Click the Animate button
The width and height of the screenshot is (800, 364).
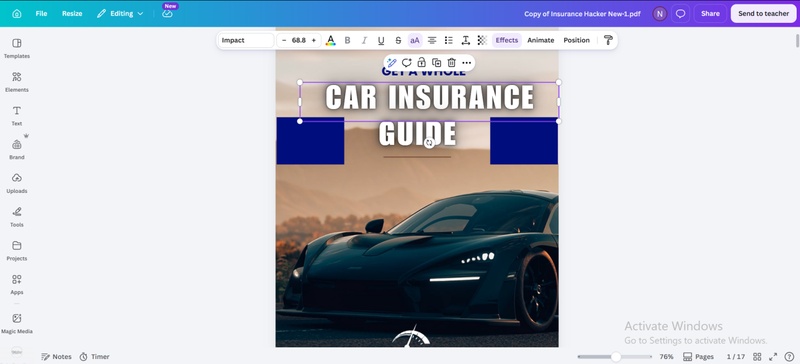540,40
